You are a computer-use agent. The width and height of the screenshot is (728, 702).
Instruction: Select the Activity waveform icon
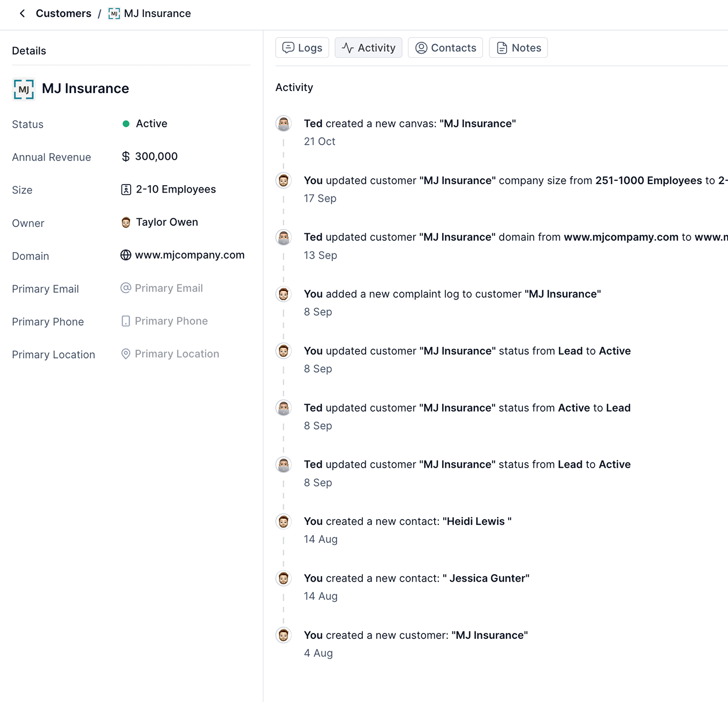[348, 48]
